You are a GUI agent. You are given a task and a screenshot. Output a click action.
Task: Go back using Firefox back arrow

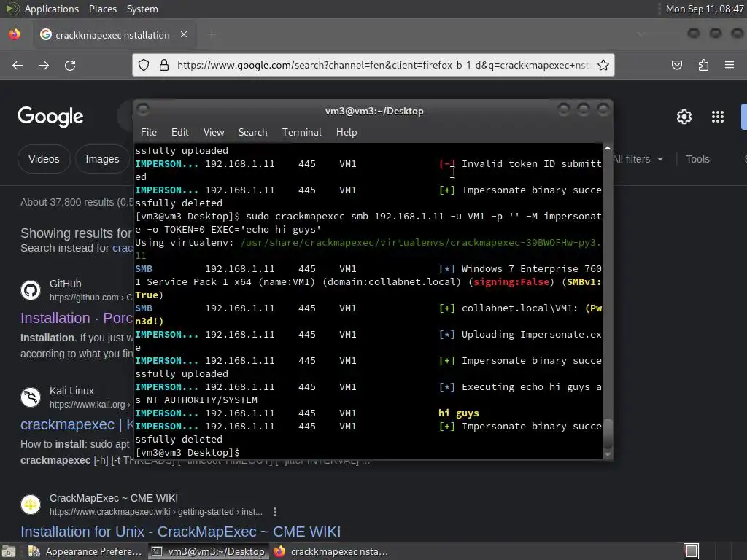point(18,65)
